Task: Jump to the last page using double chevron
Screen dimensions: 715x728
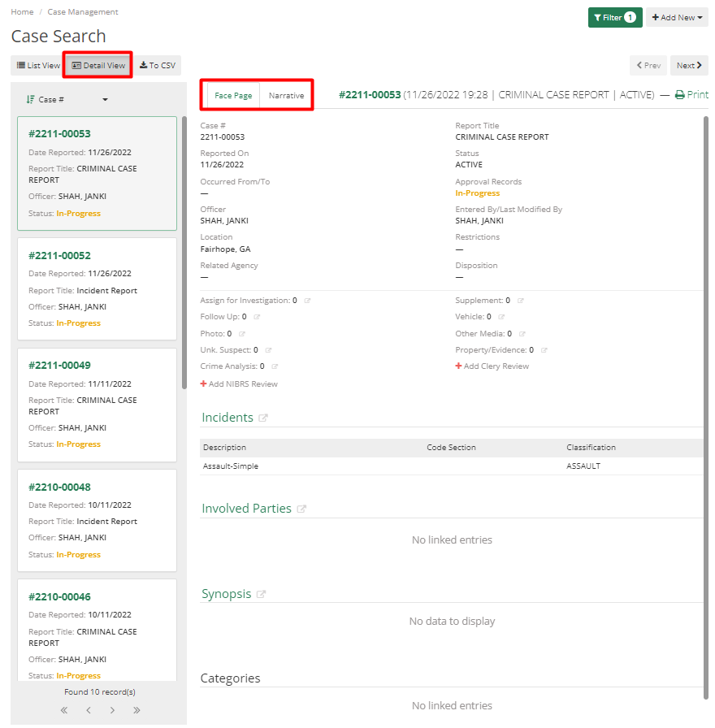Action: click(x=137, y=709)
